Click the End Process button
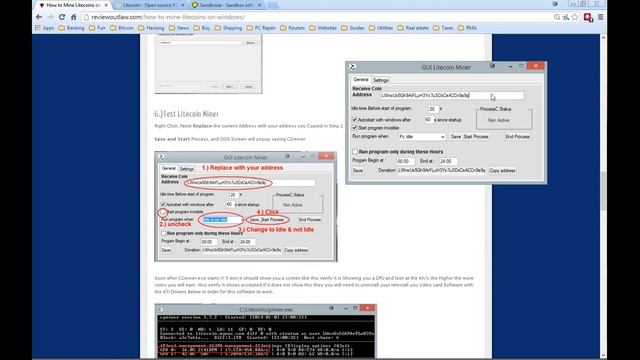 click(518, 137)
